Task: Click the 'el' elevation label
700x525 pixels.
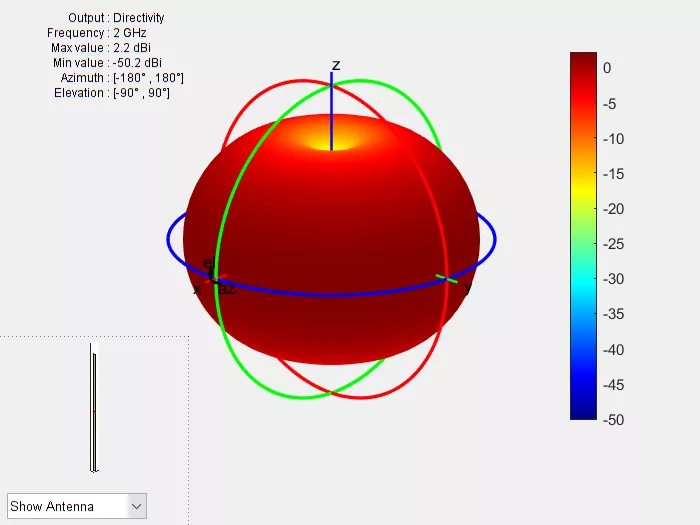Action: pos(209,263)
